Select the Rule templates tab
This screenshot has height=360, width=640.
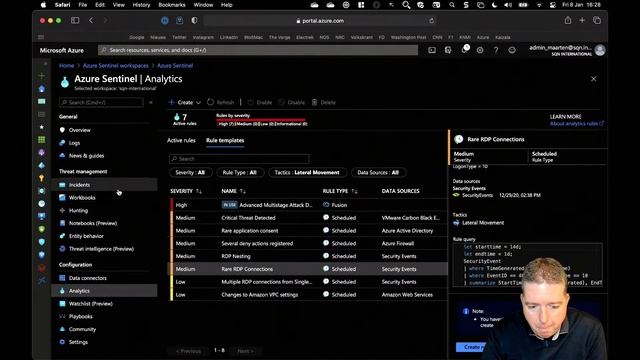(225, 140)
